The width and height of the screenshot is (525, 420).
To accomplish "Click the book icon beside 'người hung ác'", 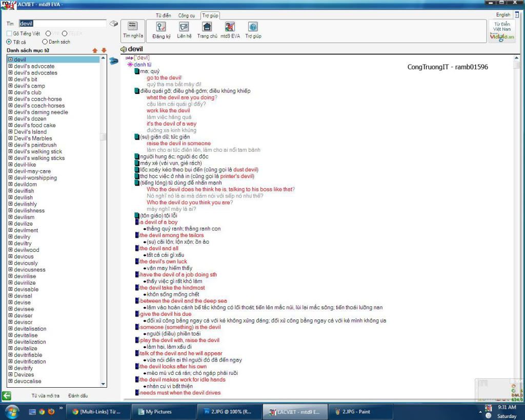I will tap(136, 156).
